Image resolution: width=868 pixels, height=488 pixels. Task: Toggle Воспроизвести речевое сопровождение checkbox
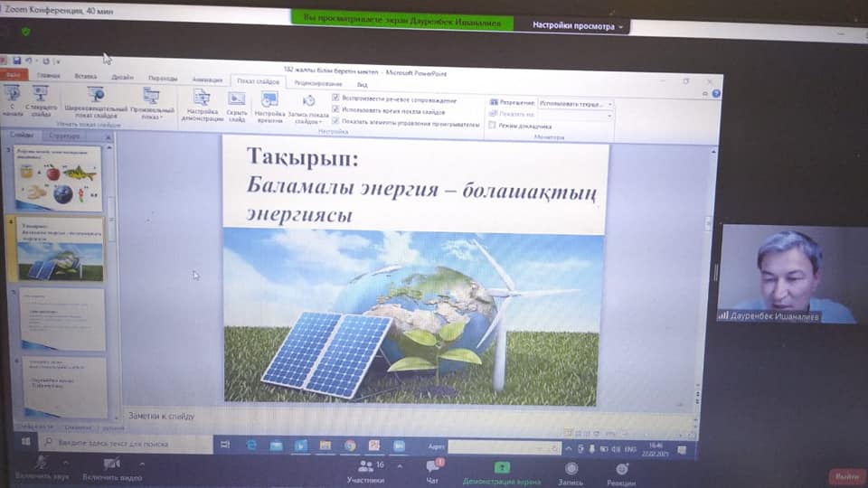coord(335,98)
